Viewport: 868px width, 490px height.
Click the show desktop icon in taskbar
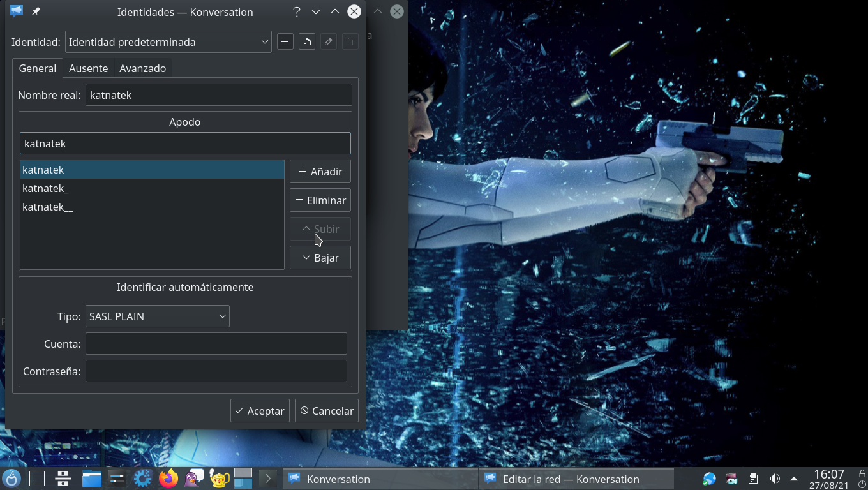tap(37, 478)
